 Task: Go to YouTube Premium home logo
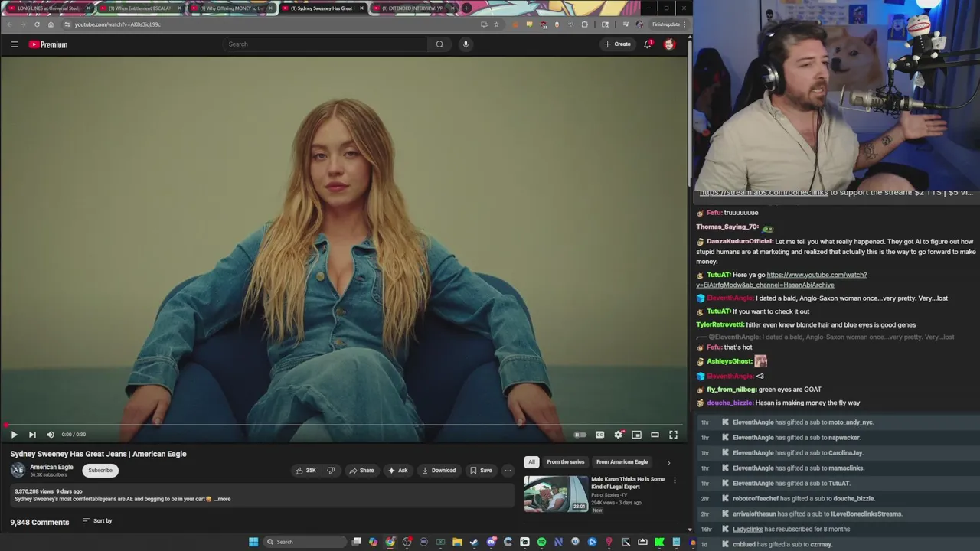tap(48, 44)
